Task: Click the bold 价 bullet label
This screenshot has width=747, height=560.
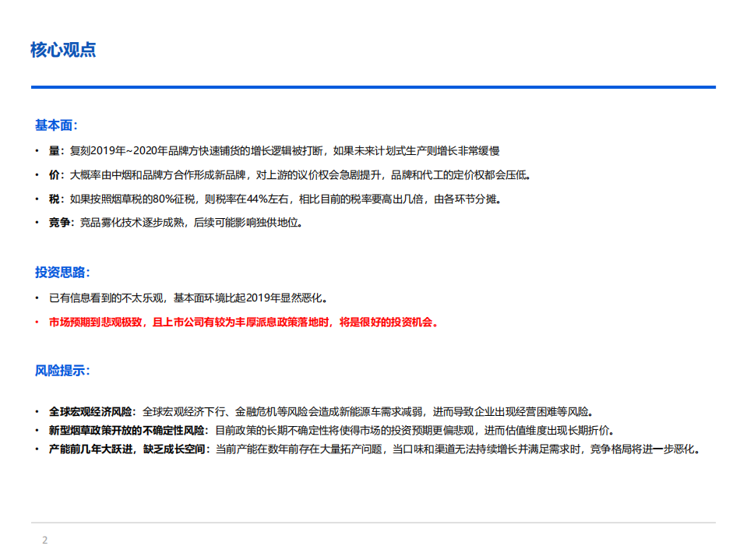Action: pos(53,174)
